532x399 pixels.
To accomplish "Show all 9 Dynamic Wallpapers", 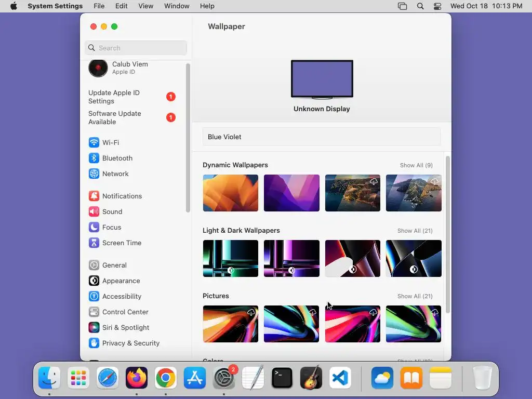I will click(416, 165).
